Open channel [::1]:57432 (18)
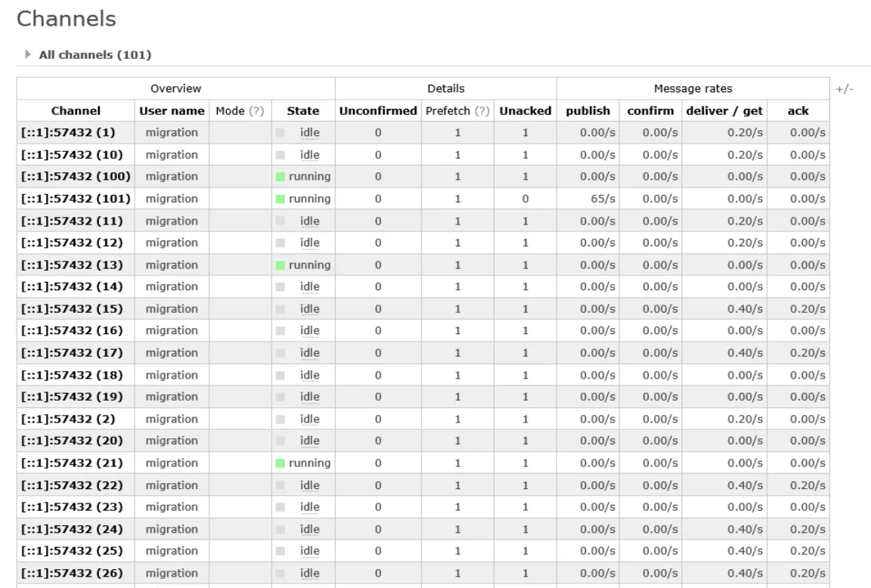The image size is (871, 588). 72,375
